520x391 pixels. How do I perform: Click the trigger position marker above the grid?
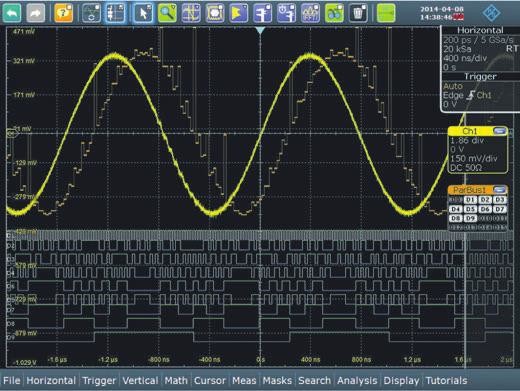pyautogui.click(x=260, y=31)
